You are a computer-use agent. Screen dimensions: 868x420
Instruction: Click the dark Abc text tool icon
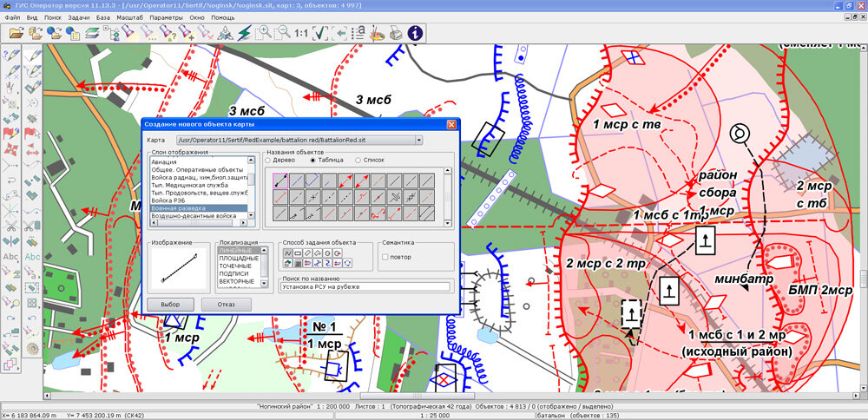pos(11,256)
